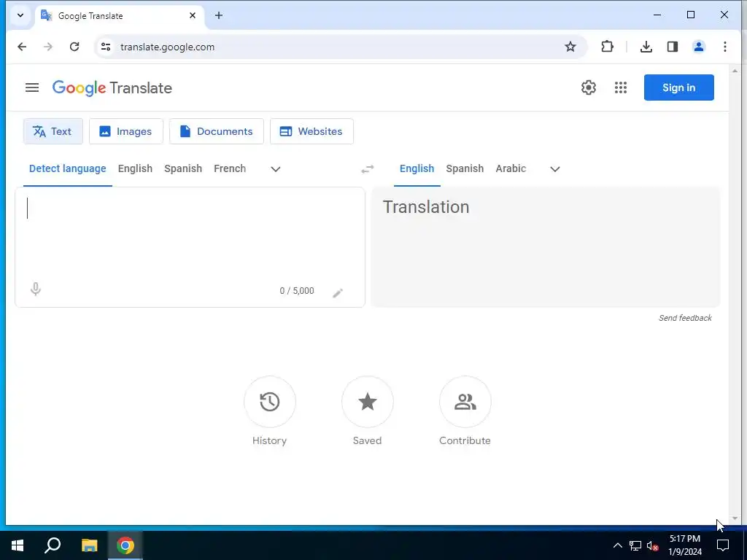Viewport: 747px width, 560px height.
Task: Toggle Chrome side panel
Action: [x=672, y=47]
